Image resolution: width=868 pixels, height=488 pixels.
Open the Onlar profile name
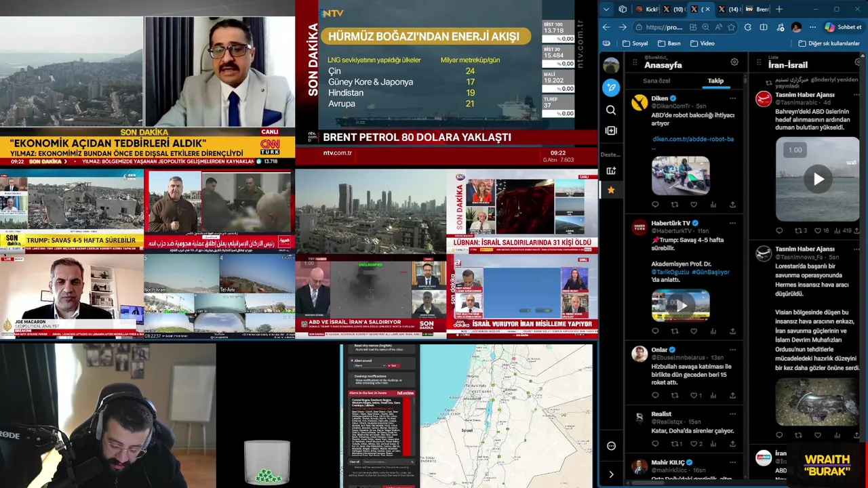pyautogui.click(x=659, y=350)
